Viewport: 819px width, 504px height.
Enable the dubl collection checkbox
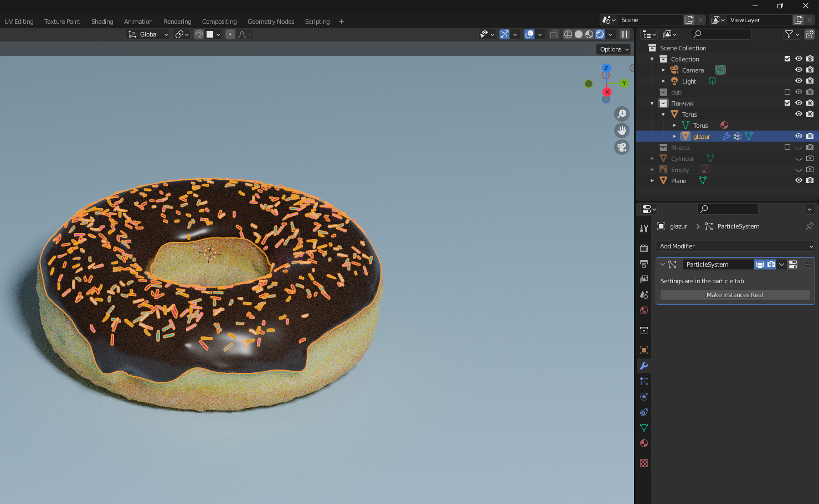(787, 92)
